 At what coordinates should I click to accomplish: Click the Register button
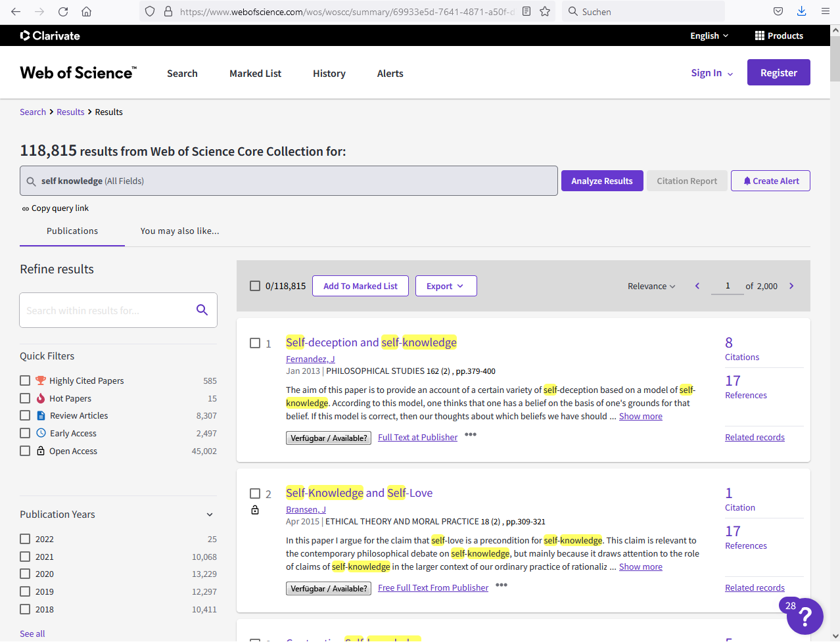coord(779,73)
